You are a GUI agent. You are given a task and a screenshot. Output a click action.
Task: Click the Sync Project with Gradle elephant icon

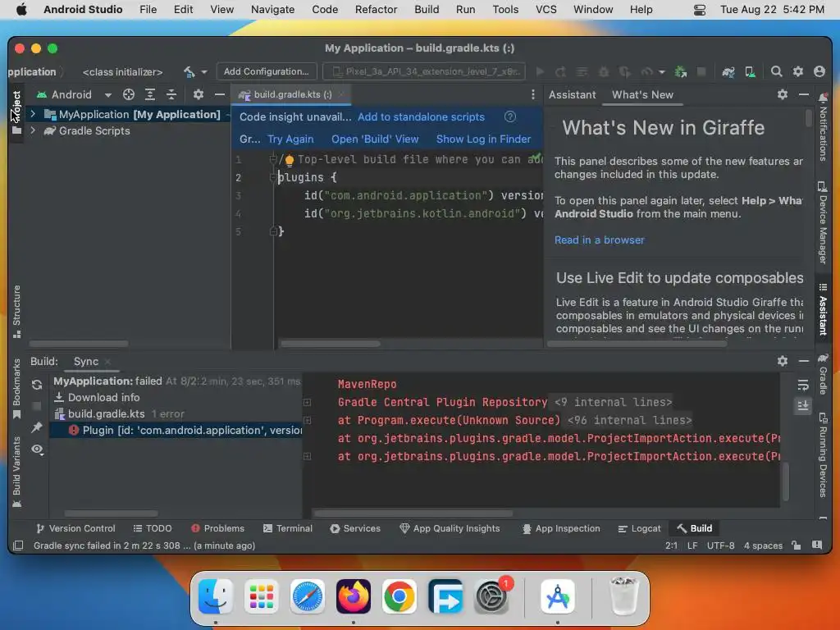(x=728, y=72)
